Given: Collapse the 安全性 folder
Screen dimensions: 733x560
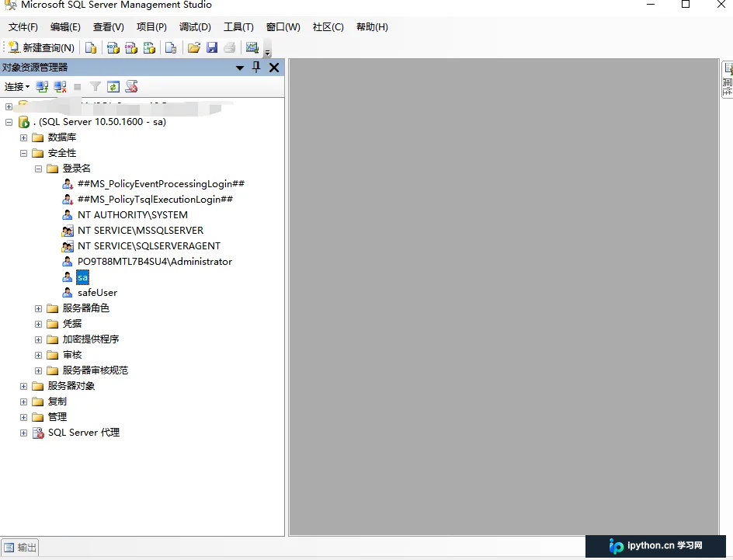Looking at the screenshot, I should point(24,153).
